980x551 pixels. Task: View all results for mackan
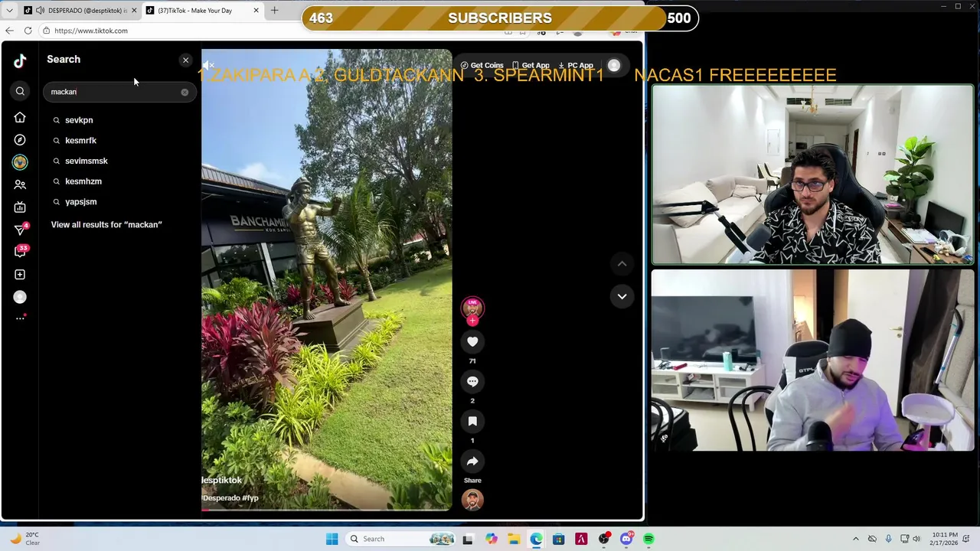click(x=106, y=225)
